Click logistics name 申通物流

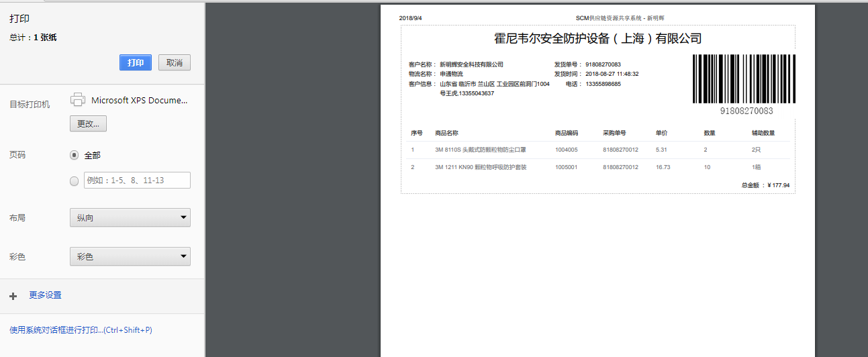click(x=451, y=74)
